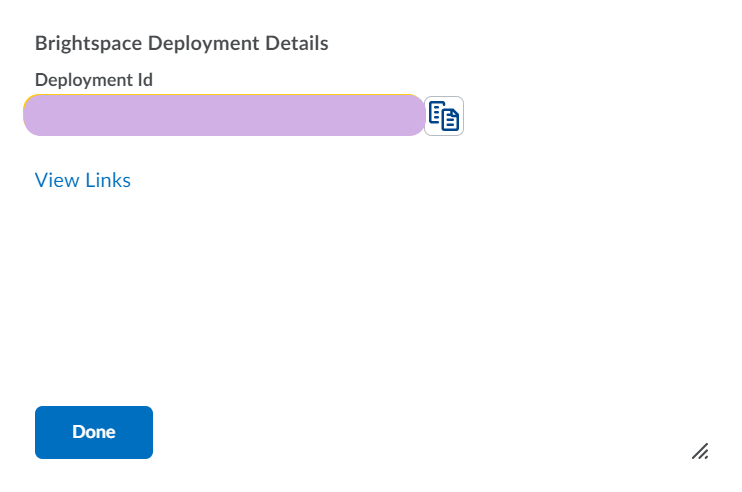This screenshot has height=492, width=742.
Task: Copy the deployment ID to clipboard
Action: [x=444, y=116]
